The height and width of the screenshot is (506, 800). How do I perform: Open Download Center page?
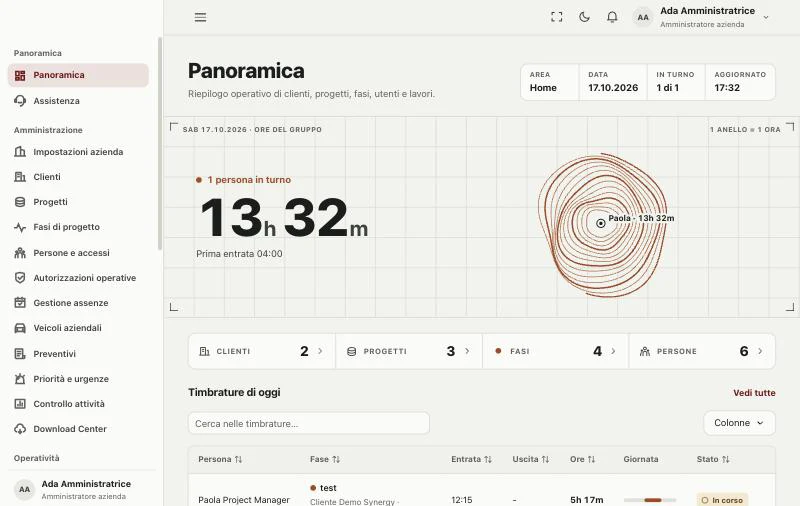[78, 429]
